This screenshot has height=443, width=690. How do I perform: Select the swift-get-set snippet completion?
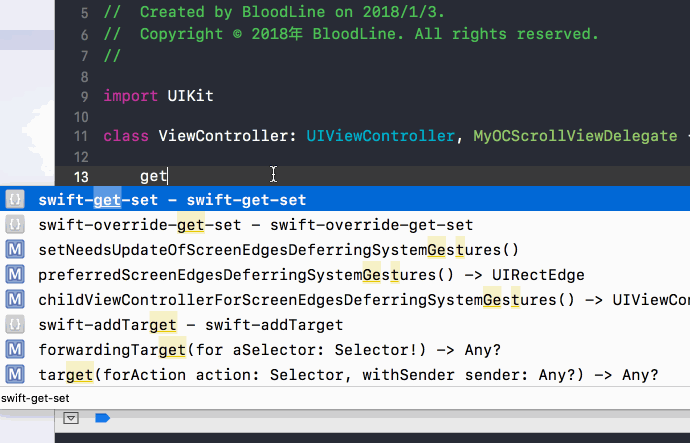click(x=345, y=200)
